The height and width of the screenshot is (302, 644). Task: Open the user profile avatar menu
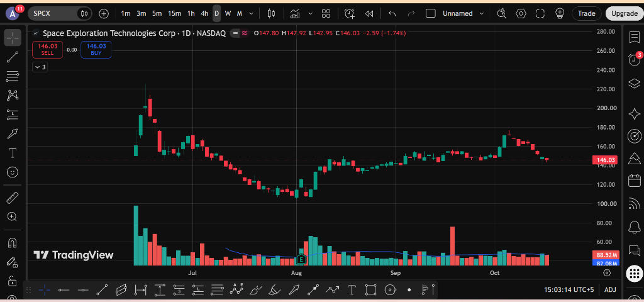pos(13,14)
